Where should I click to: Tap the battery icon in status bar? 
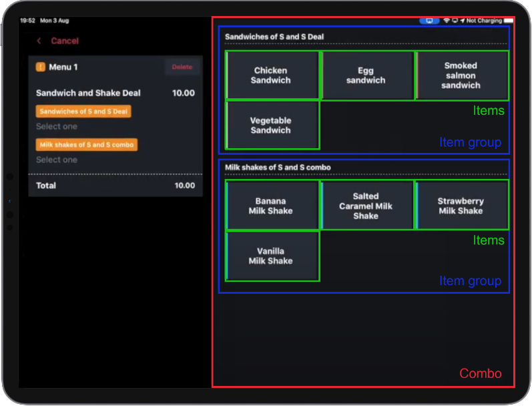(x=509, y=21)
